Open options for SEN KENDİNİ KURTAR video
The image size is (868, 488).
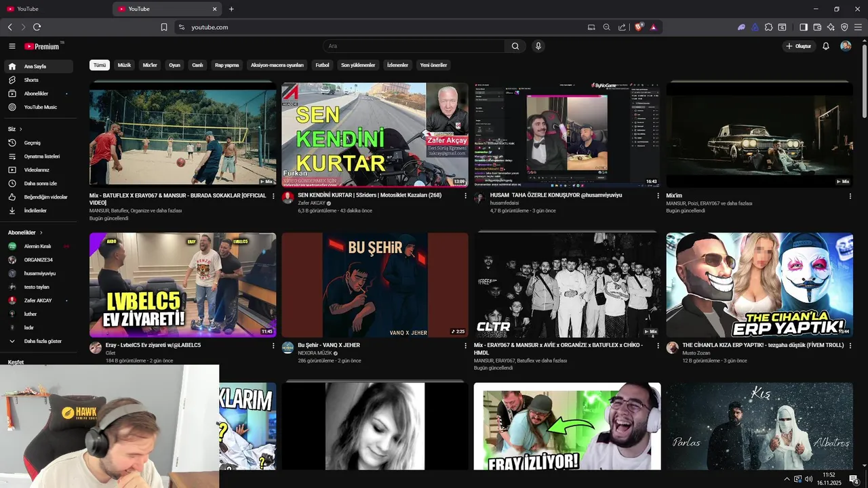click(x=465, y=195)
